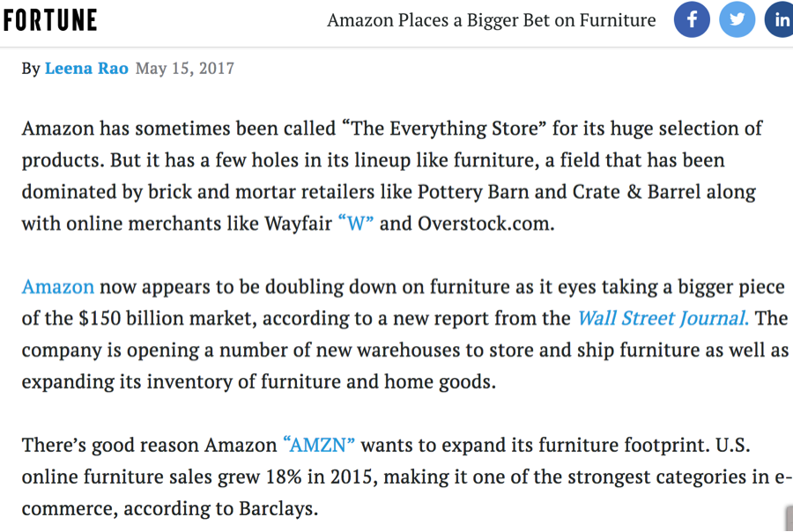The image size is (793, 532).
Task: Tweet the furniture article via the bird icon
Action: [x=737, y=19]
